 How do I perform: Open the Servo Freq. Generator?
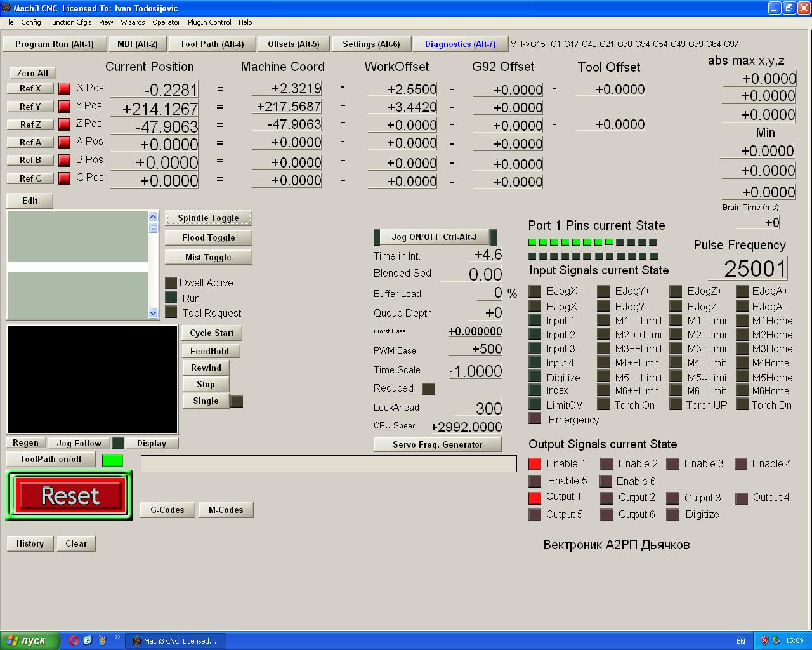pyautogui.click(x=438, y=444)
